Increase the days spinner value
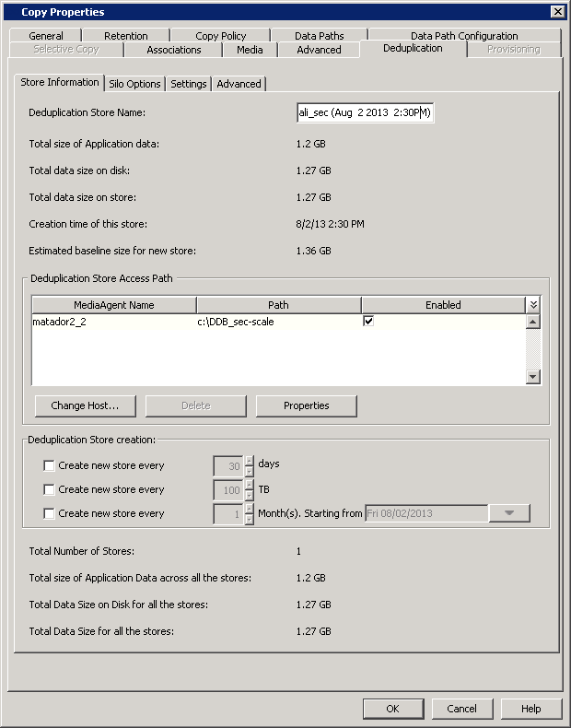 pos(249,461)
